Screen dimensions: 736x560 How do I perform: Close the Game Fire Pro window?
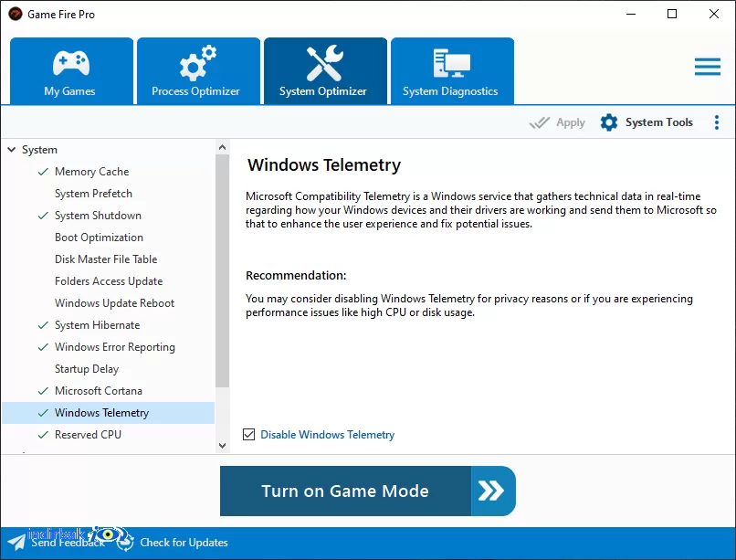tap(714, 14)
